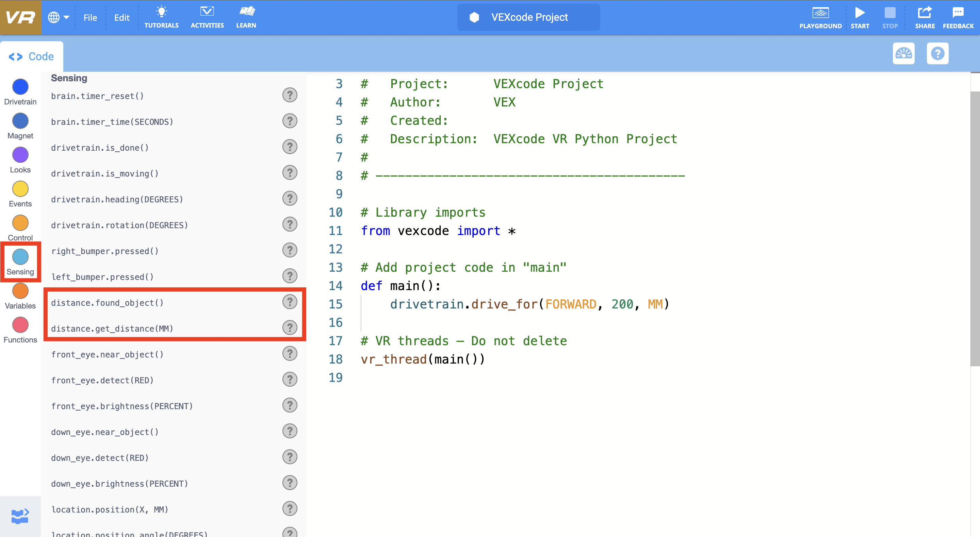Open the Edit menu
980x537 pixels.
click(121, 17)
